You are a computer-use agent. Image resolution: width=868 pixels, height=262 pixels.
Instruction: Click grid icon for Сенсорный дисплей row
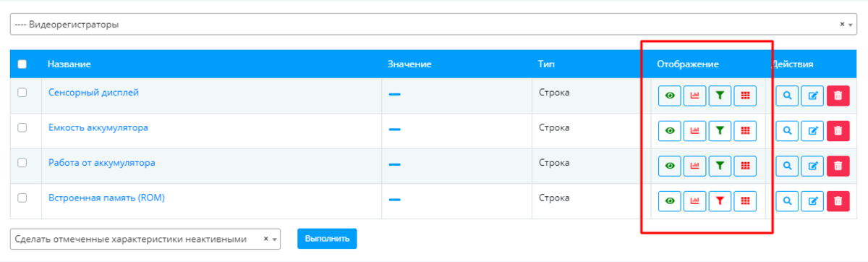[745, 96]
